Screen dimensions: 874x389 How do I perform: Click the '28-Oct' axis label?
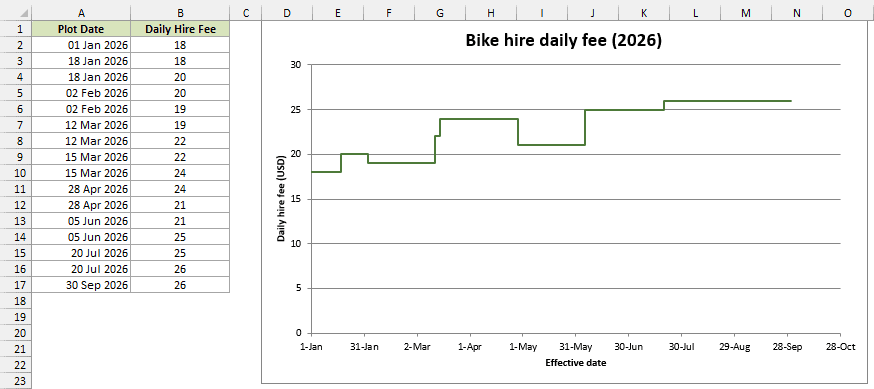840,346
